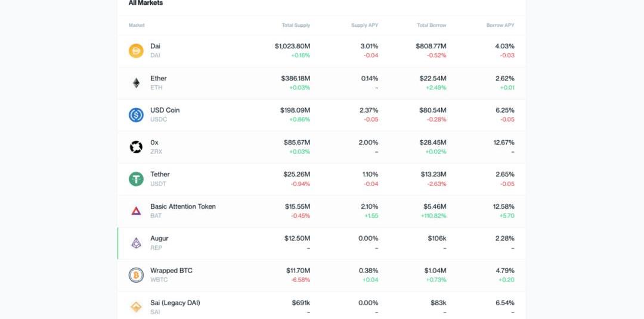644x319 pixels.
Task: Click the USDC ticker symbol
Action: click(159, 119)
